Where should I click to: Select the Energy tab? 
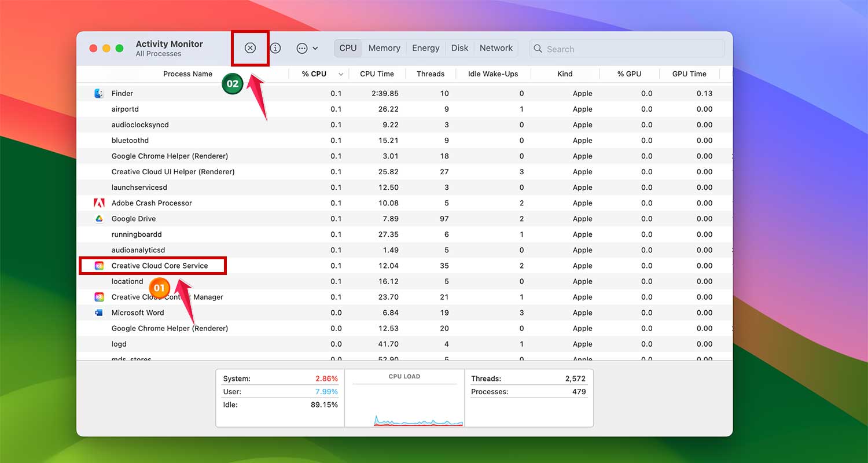pos(425,48)
